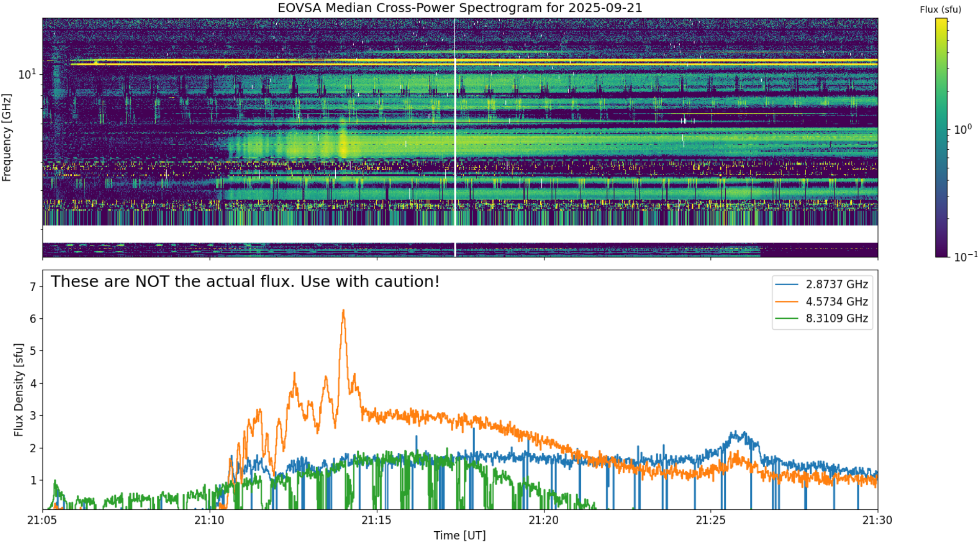Image resolution: width=980 pixels, height=542 pixels.
Task: Click the 21:10 time axis label
Action: pyautogui.click(x=209, y=520)
